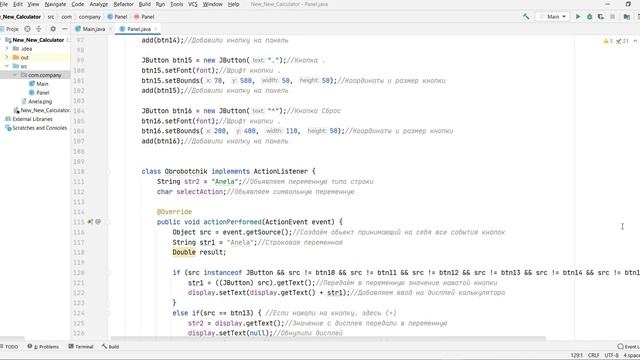Click the 'class Obrobotchik' declaration line
Viewport: 640px width, 360px height.
(229, 171)
